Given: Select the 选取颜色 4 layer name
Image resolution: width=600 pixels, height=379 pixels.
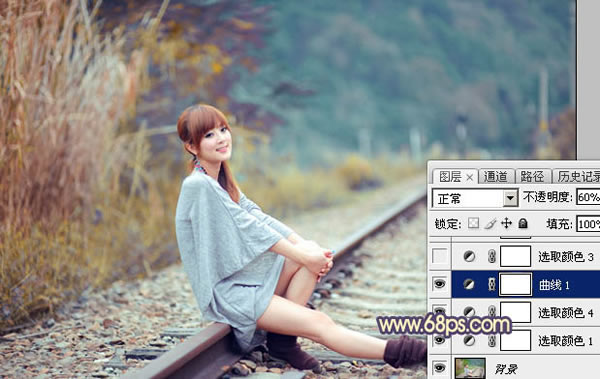Looking at the screenshot, I should tap(566, 313).
